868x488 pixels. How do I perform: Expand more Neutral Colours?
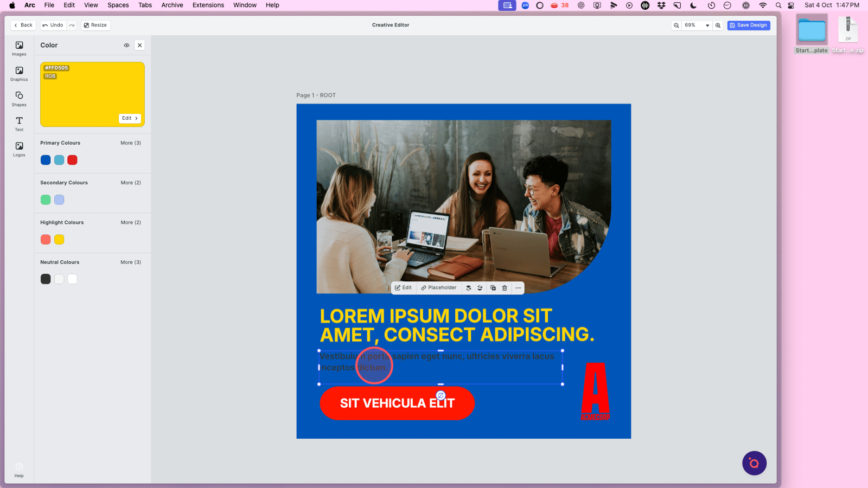tap(130, 262)
